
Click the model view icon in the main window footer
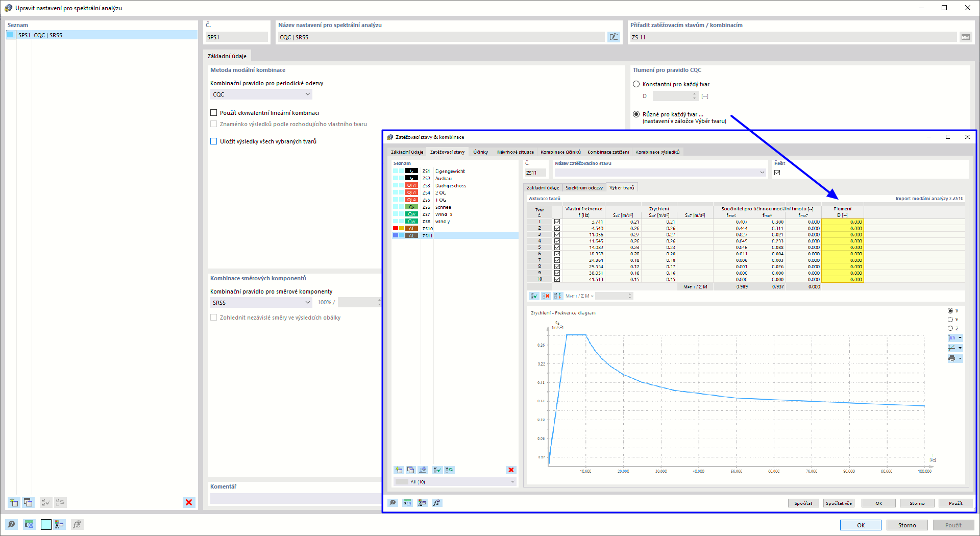(x=60, y=524)
